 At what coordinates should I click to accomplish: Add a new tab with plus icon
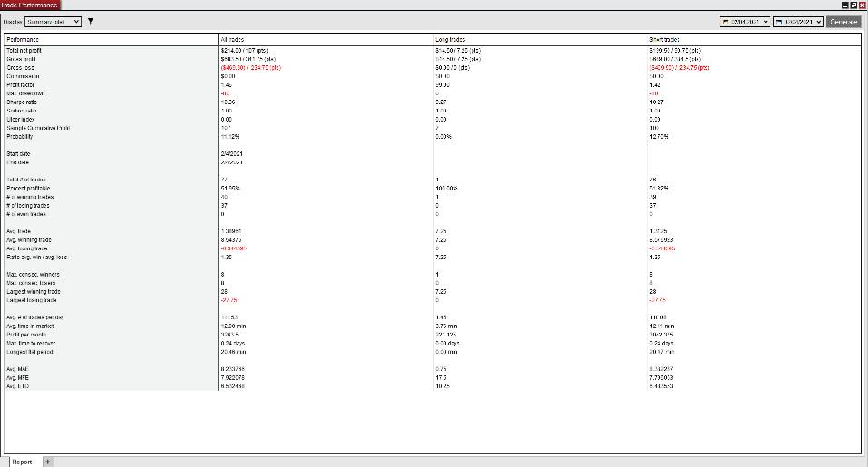(47, 462)
